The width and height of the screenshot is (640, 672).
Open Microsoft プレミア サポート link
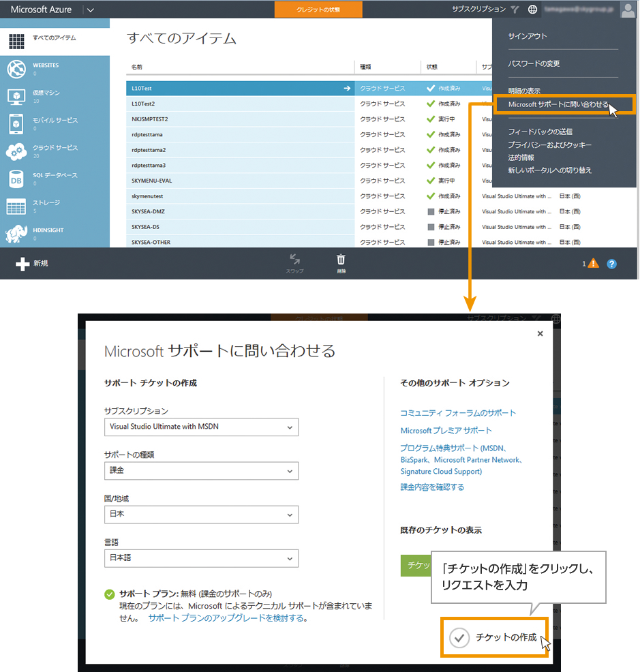[446, 430]
